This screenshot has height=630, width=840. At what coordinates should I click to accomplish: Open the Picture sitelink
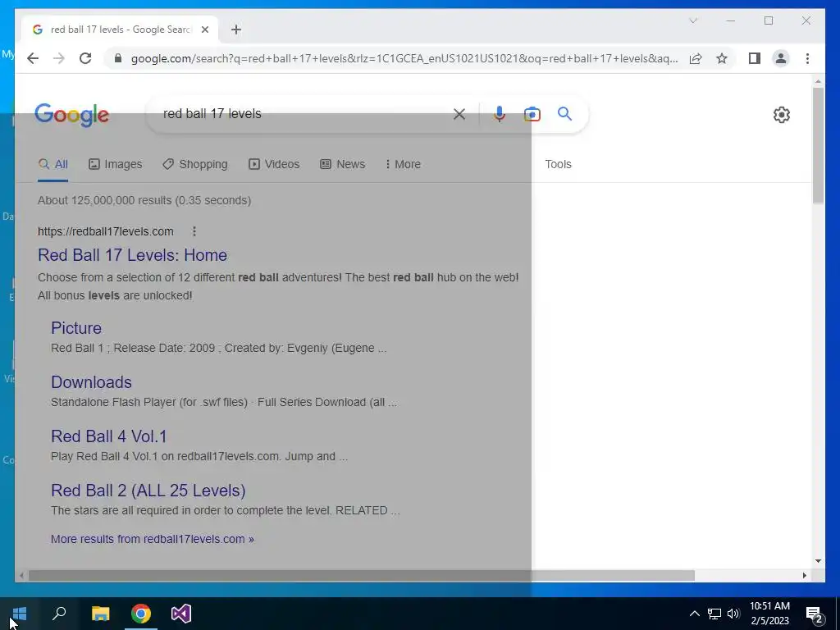76,328
